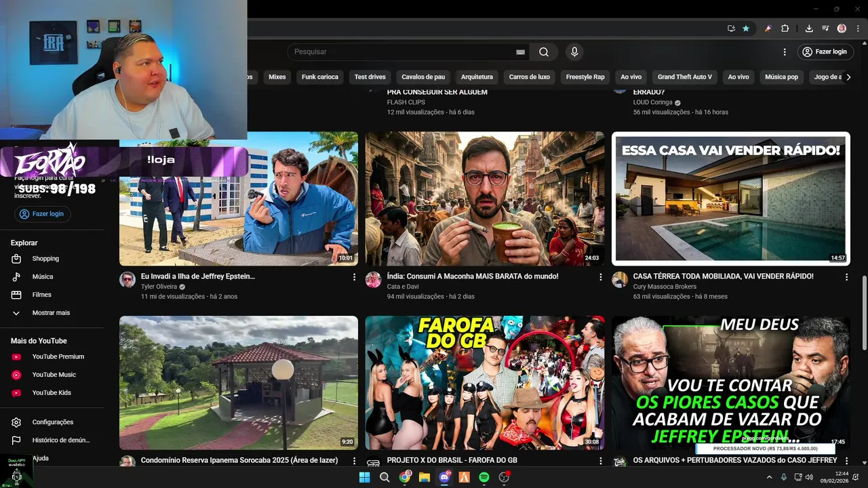The width and height of the screenshot is (868, 488).
Task: Select the Funk carioca filter chip
Action: tap(320, 77)
